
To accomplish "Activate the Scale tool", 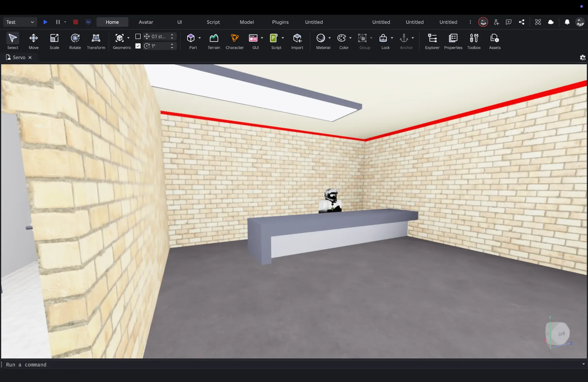I will pyautogui.click(x=54, y=41).
